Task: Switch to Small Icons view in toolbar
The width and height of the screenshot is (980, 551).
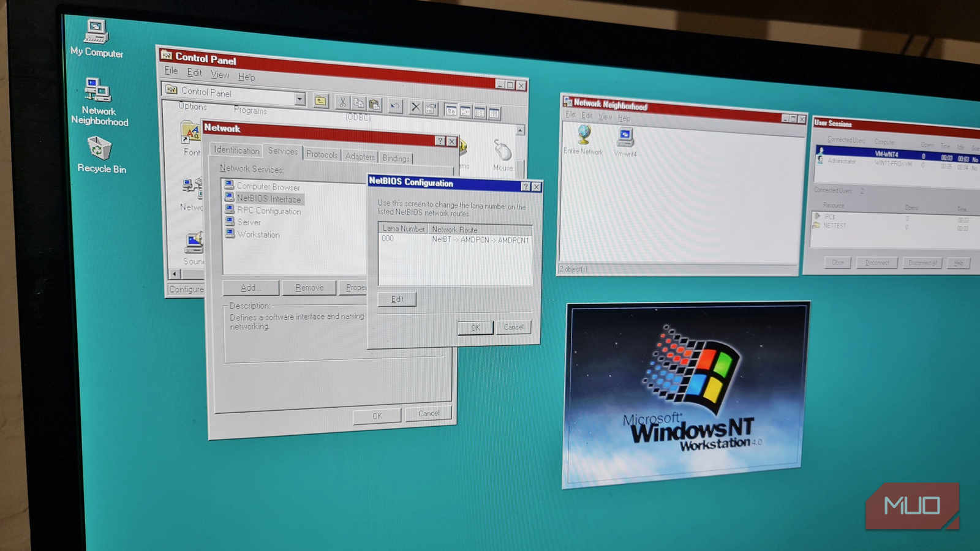Action: (x=466, y=111)
